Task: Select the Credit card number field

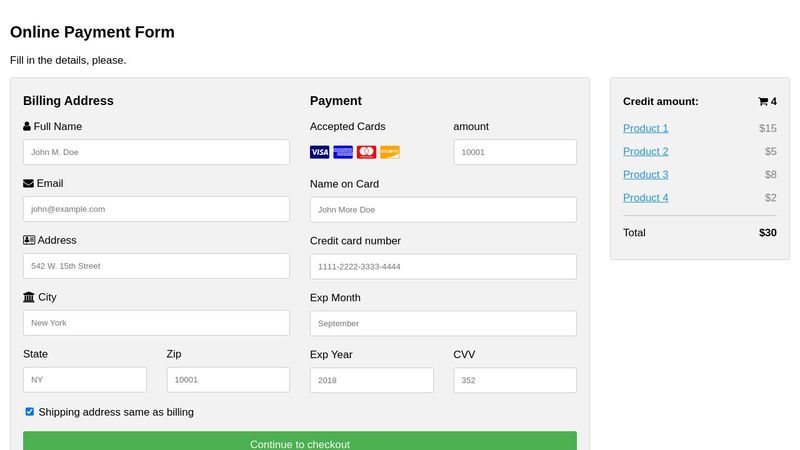Action: 443,267
